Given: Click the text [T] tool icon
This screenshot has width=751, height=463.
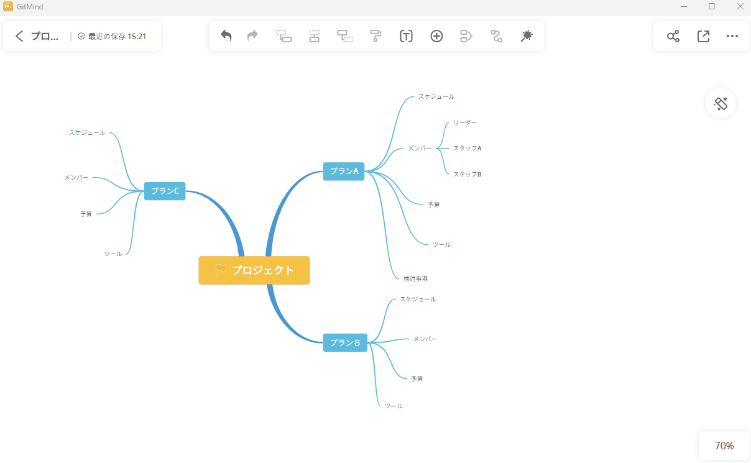Looking at the screenshot, I should click(x=406, y=36).
